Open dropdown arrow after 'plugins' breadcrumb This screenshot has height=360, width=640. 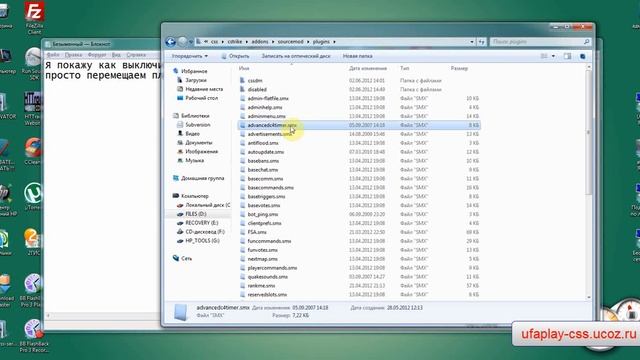click(334, 42)
